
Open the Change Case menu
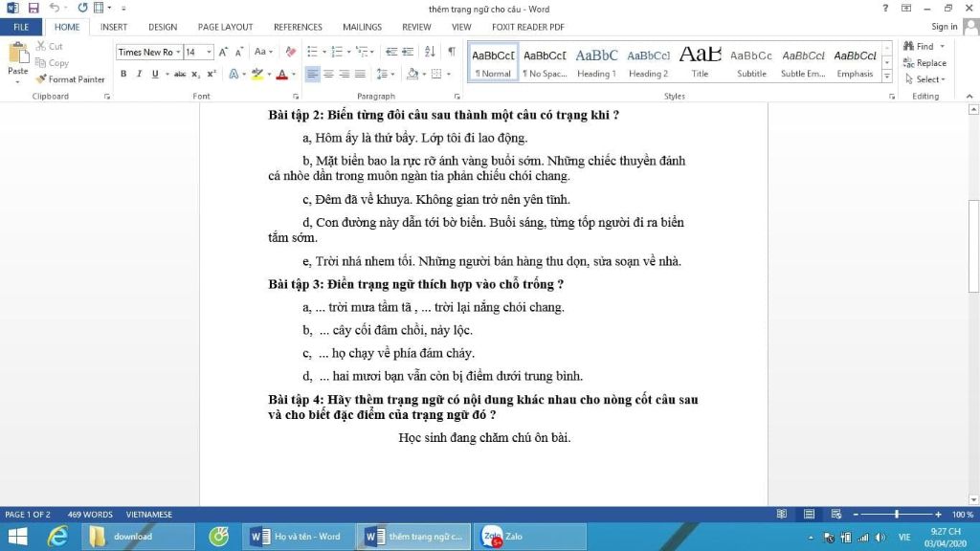pyautogui.click(x=263, y=52)
